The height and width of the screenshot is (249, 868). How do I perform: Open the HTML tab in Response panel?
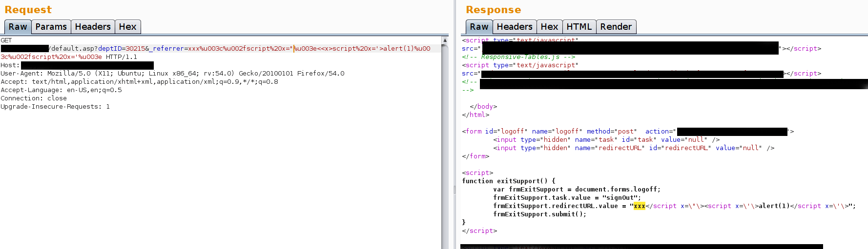pyautogui.click(x=579, y=27)
